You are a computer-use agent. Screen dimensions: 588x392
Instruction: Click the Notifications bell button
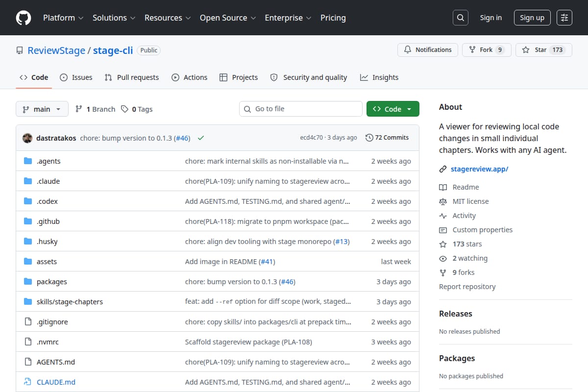click(428, 50)
